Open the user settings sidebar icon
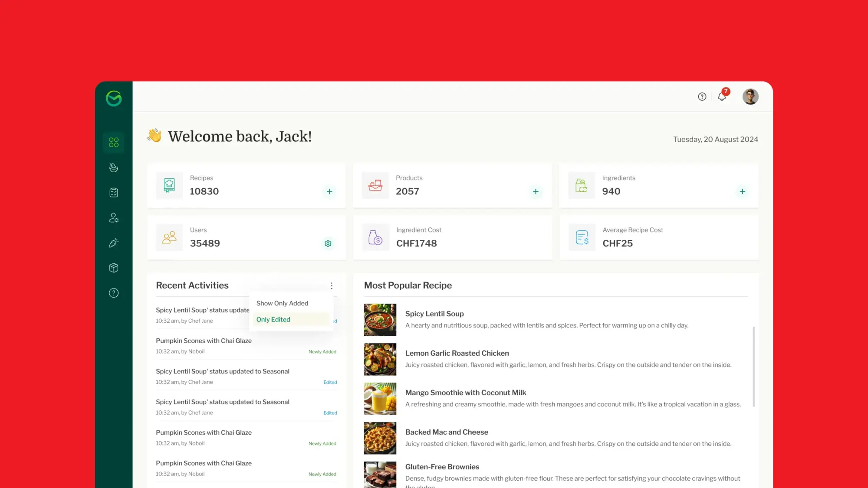 pos(114,218)
